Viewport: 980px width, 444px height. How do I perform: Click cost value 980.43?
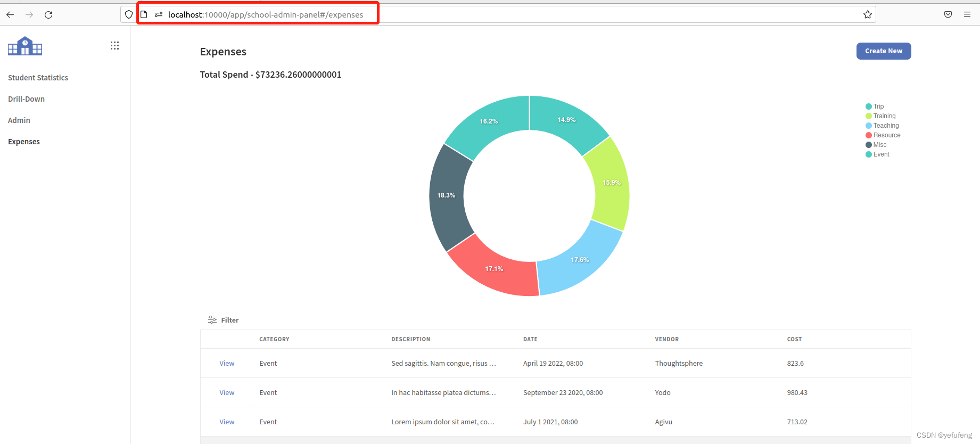[797, 393]
